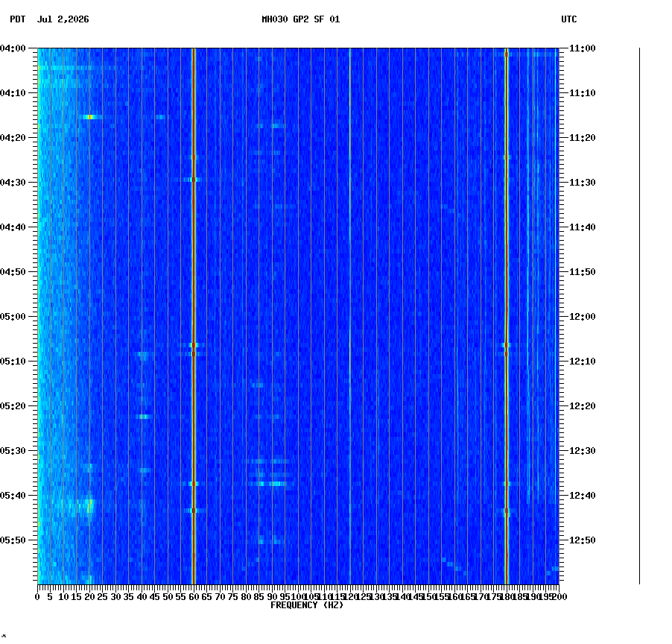Click the 05:40 PDT time label
This screenshot has width=672, height=644.
13,496
